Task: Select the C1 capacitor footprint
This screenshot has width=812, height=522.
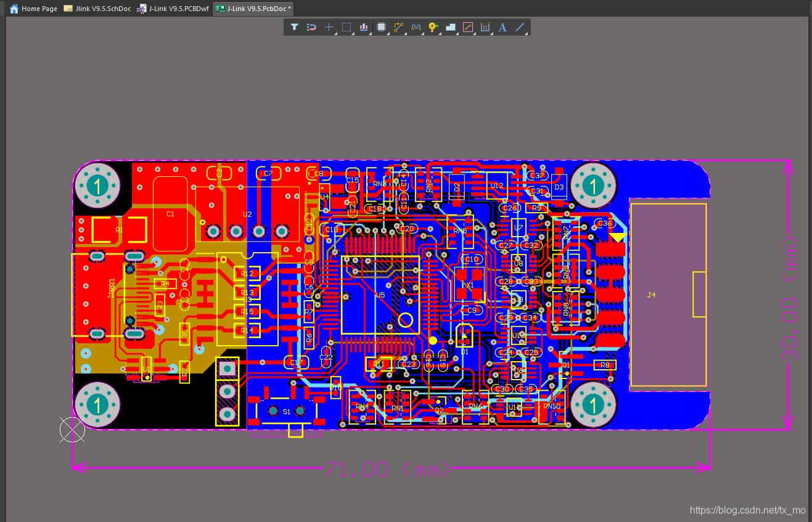Action: coord(170,214)
